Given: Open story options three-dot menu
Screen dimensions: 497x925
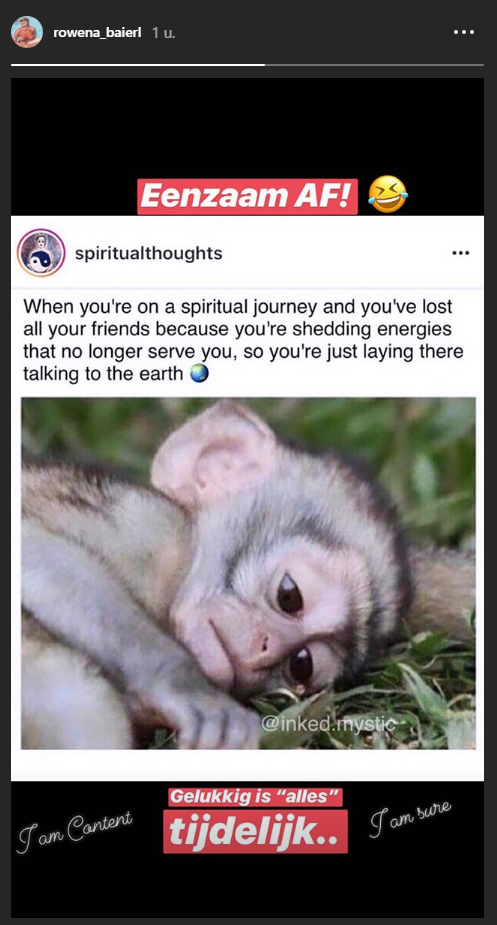Looking at the screenshot, I should pos(464,32).
